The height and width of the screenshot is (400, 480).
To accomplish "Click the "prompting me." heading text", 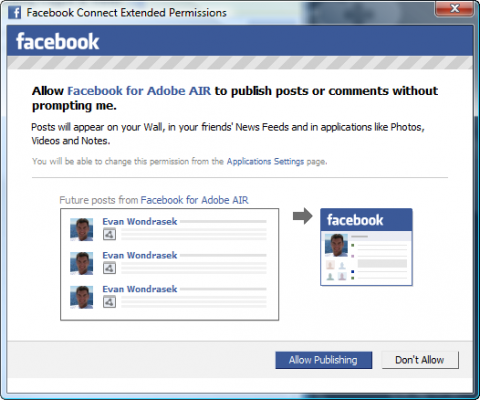I will [x=74, y=106].
